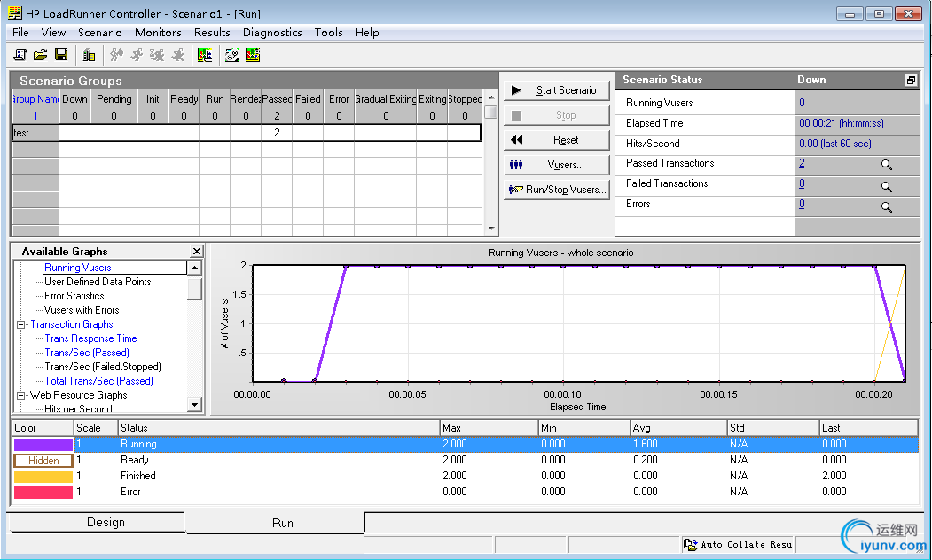
Task: Click the Start Scenario button
Action: pyautogui.click(x=556, y=90)
